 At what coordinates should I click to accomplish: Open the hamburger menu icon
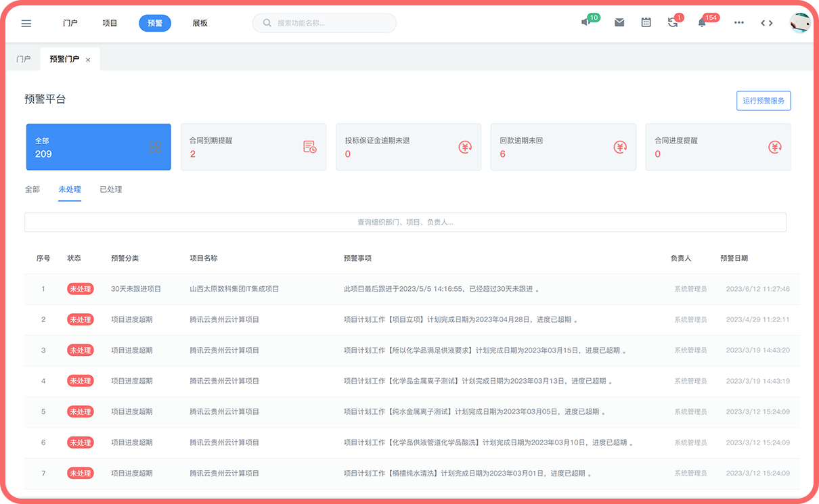pos(26,23)
